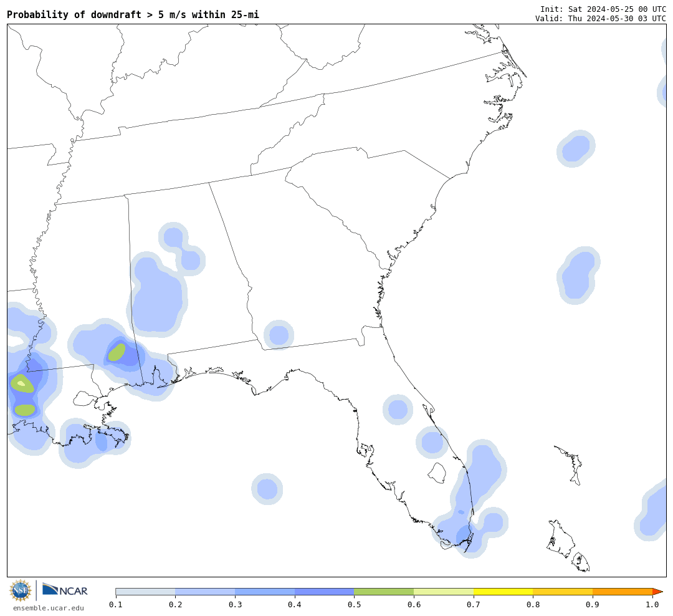The image size is (673, 616).
Task: Click the colorbar label 0.5
Action: click(354, 605)
